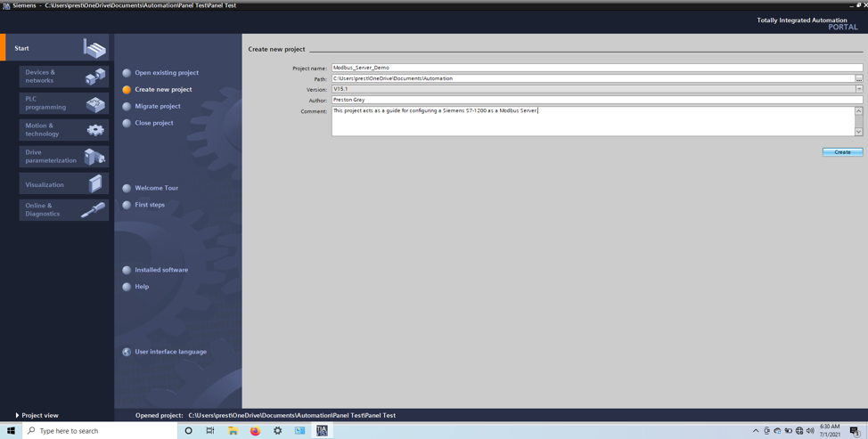Click the bullet beside Installed software
Viewport: 868px width, 439px height.
(x=127, y=270)
